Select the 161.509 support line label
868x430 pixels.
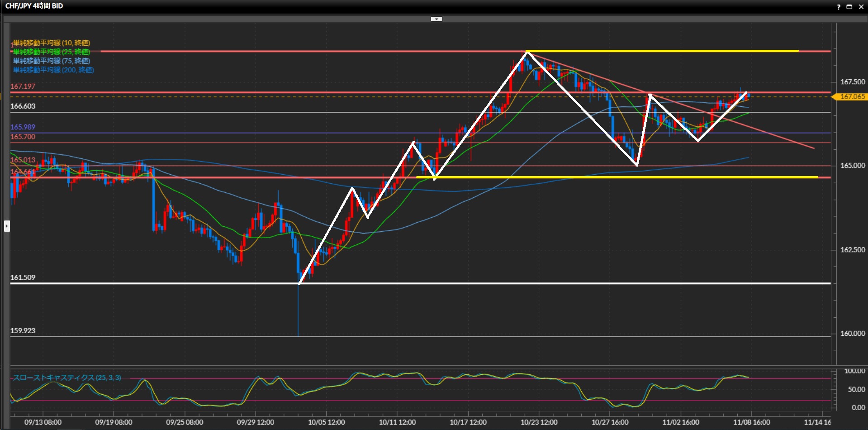(x=23, y=277)
